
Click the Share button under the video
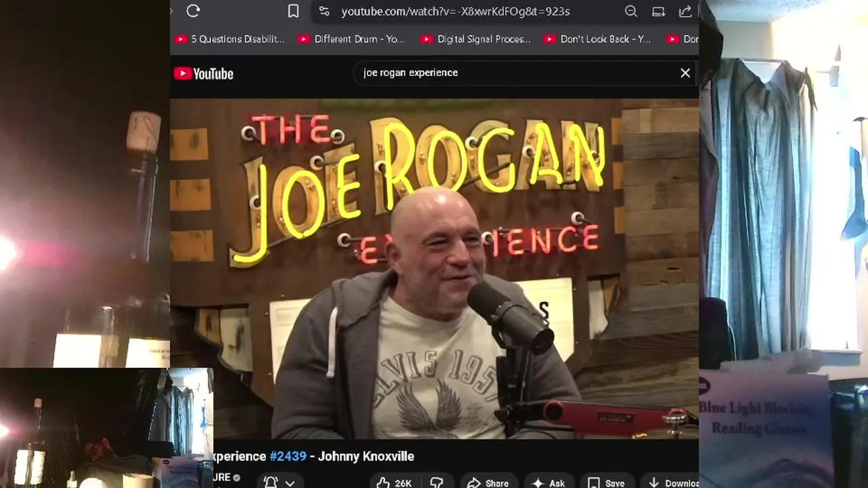pyautogui.click(x=488, y=483)
